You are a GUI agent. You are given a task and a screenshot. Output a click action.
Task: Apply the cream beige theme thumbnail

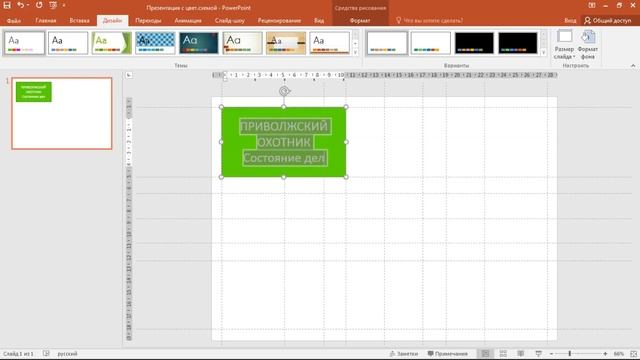[242, 43]
